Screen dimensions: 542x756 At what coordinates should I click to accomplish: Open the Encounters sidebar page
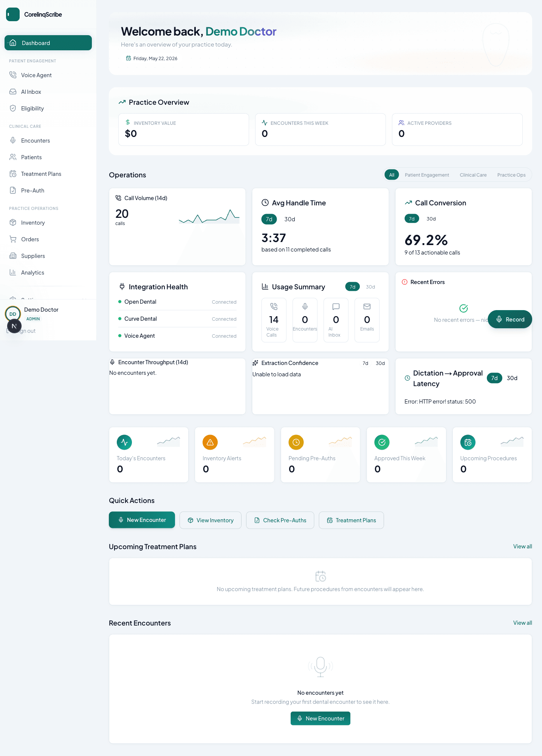[x=48, y=141]
